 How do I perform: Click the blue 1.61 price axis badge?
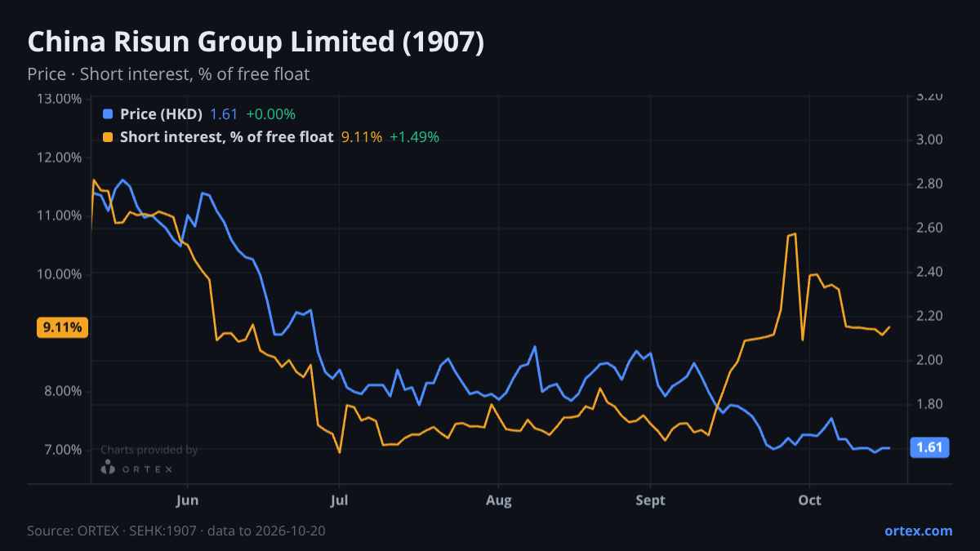(929, 447)
